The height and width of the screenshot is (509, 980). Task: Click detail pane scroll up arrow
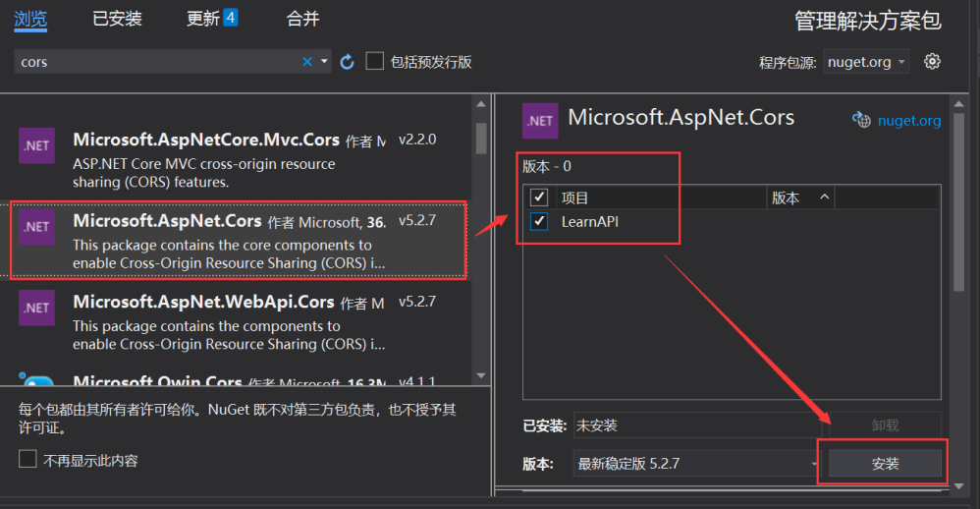(958, 104)
